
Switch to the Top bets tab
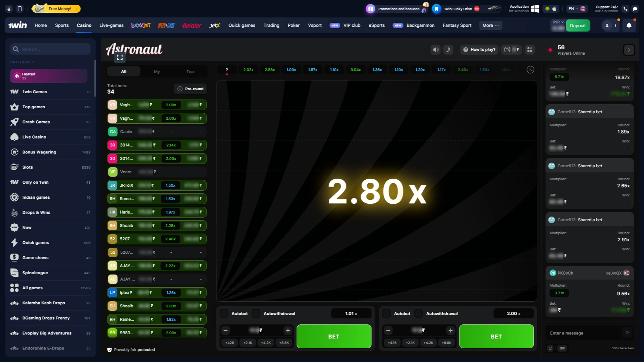tap(190, 71)
